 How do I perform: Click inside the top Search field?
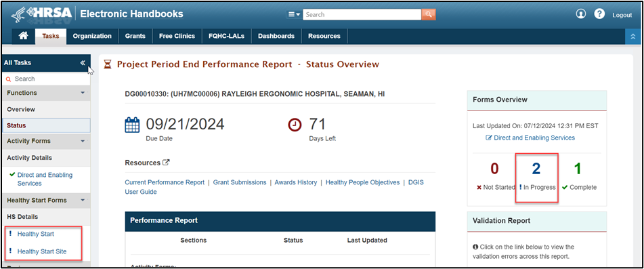coord(362,14)
